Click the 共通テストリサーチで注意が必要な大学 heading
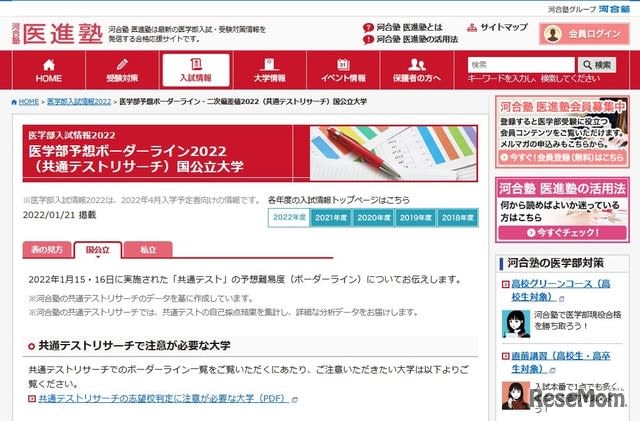640x421 pixels. coord(134,346)
